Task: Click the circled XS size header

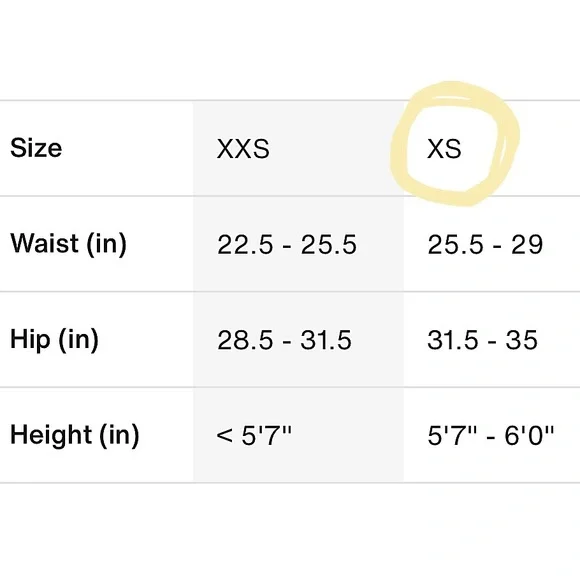Action: [x=444, y=149]
